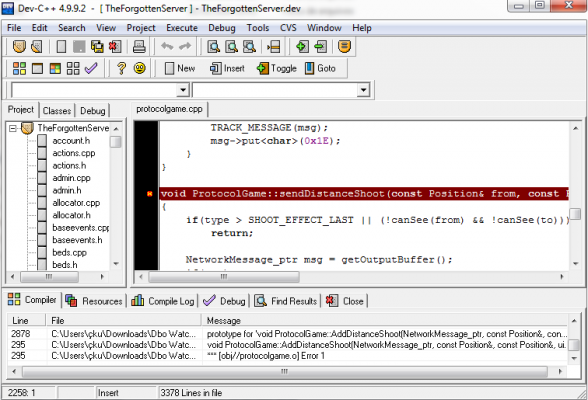588x400 pixels.
Task: Open the Help menu
Action: click(362, 28)
